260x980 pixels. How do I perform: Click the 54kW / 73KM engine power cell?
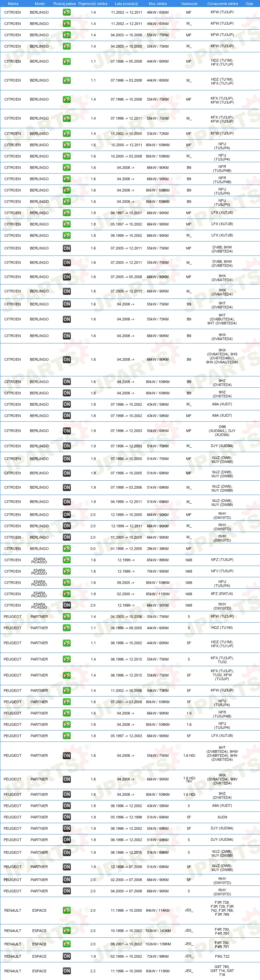click(158, 691)
